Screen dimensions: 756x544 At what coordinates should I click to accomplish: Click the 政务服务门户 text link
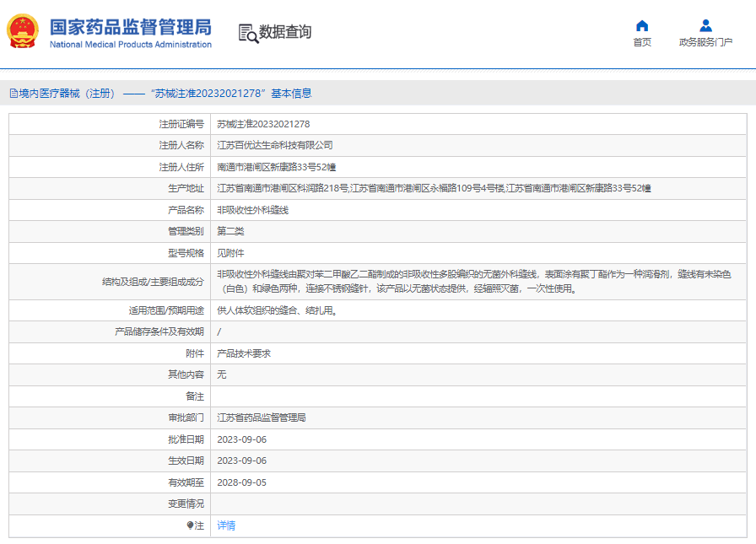705,42
